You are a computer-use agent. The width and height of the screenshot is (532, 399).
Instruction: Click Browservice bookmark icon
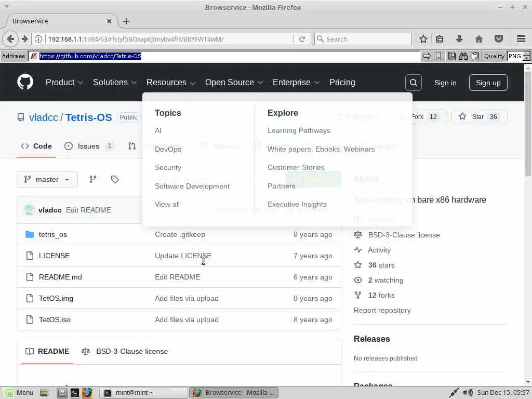pyautogui.click(x=438, y=56)
